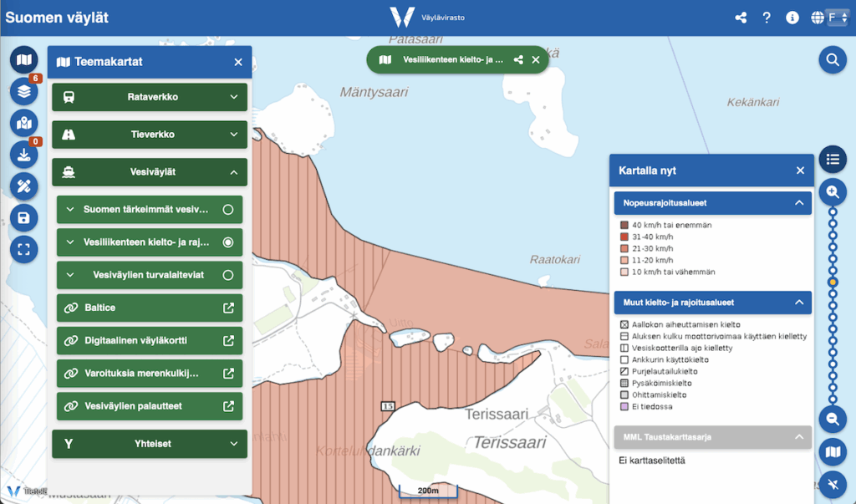
Task: Select Suomen tärkeimmät vesiväylät radio button
Action: tap(227, 210)
